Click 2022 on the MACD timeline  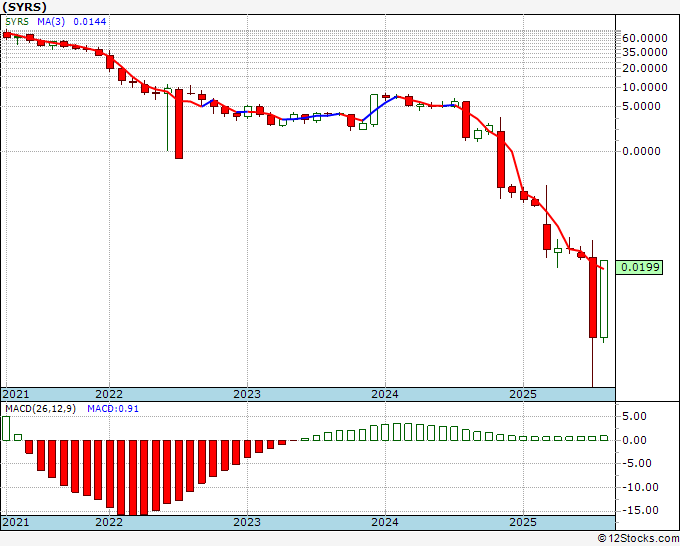coord(109,522)
